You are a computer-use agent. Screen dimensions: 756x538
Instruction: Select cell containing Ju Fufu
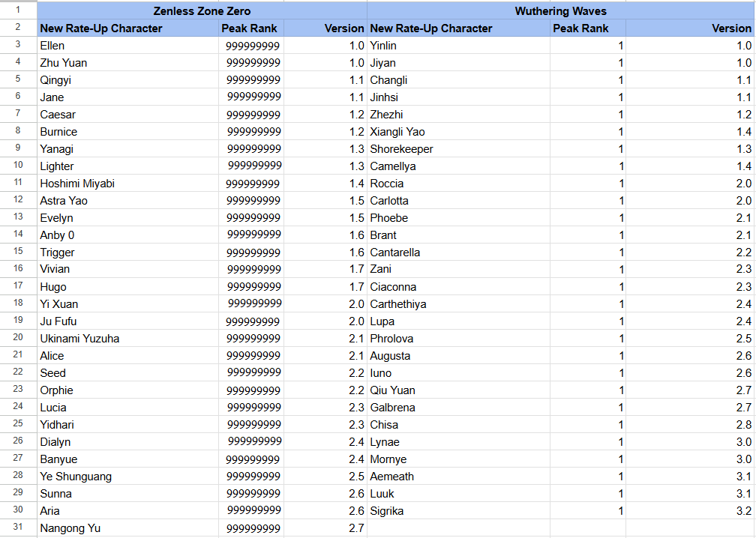pyautogui.click(x=127, y=321)
